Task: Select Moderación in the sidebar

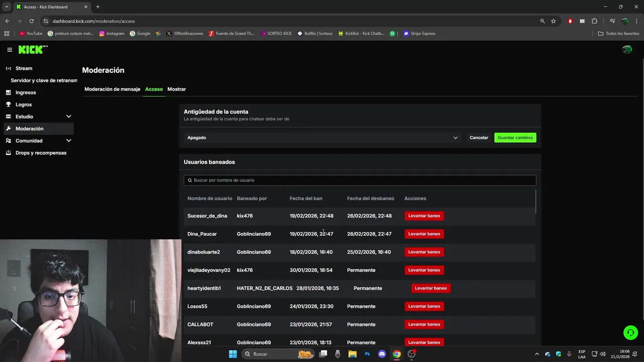Action: (38, 129)
